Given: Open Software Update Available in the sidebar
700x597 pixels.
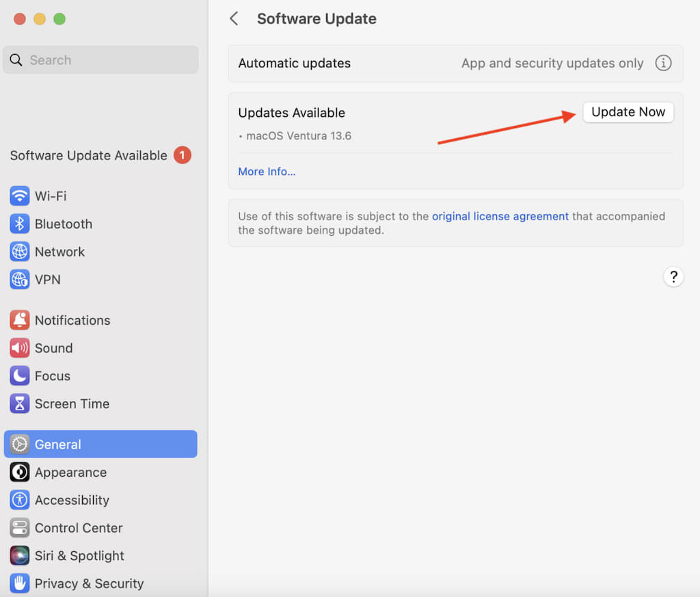Looking at the screenshot, I should tap(100, 155).
